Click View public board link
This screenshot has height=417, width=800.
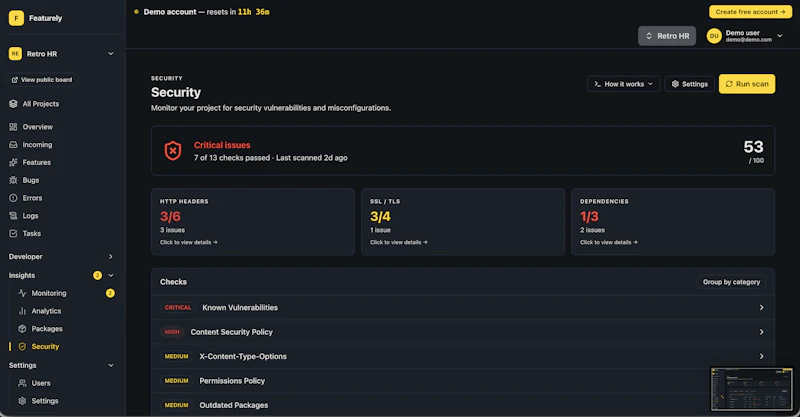[42, 80]
